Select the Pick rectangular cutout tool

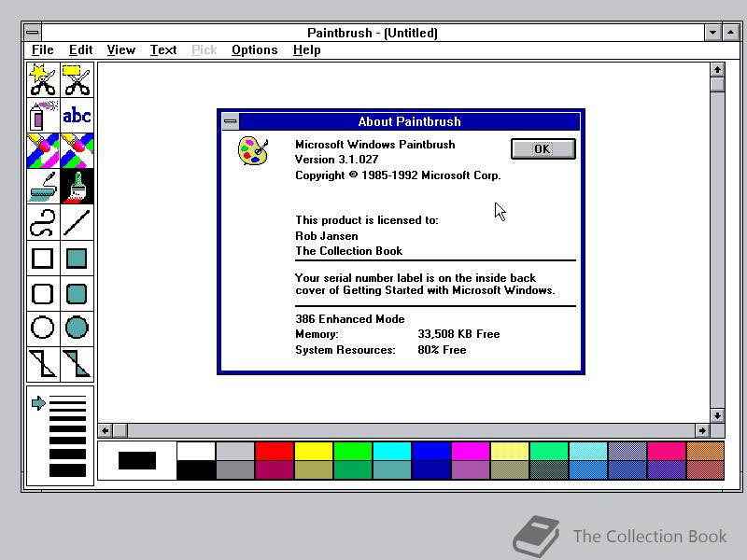point(78,80)
